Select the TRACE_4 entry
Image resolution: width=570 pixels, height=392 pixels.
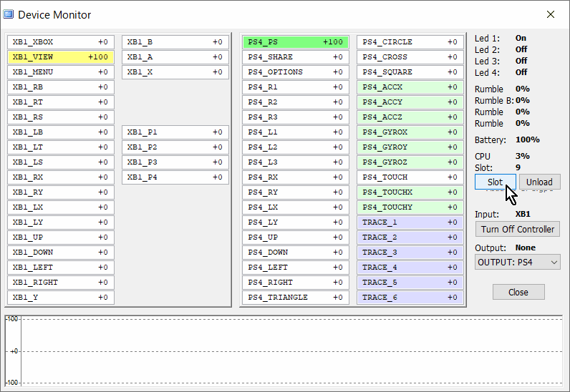click(x=410, y=268)
